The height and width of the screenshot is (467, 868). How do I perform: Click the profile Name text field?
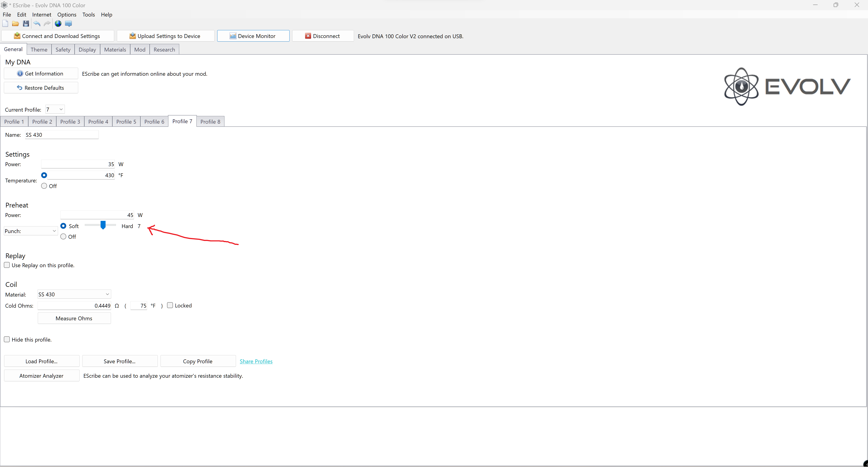click(x=62, y=135)
